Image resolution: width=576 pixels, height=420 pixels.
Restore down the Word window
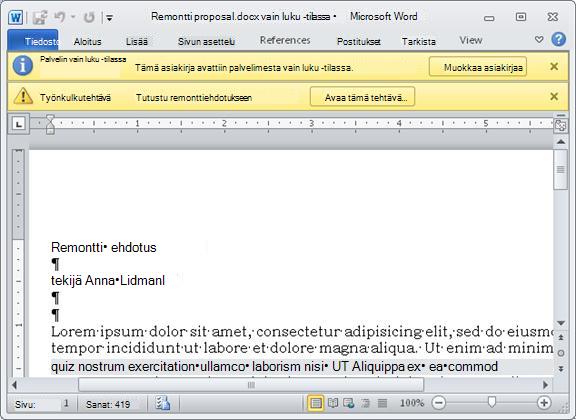[x=521, y=17]
